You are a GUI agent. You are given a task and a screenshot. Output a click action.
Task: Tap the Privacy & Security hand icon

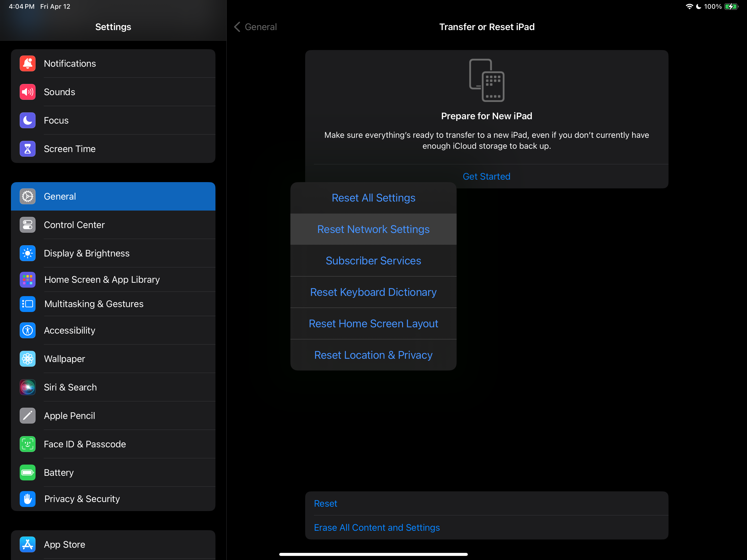pyautogui.click(x=27, y=499)
